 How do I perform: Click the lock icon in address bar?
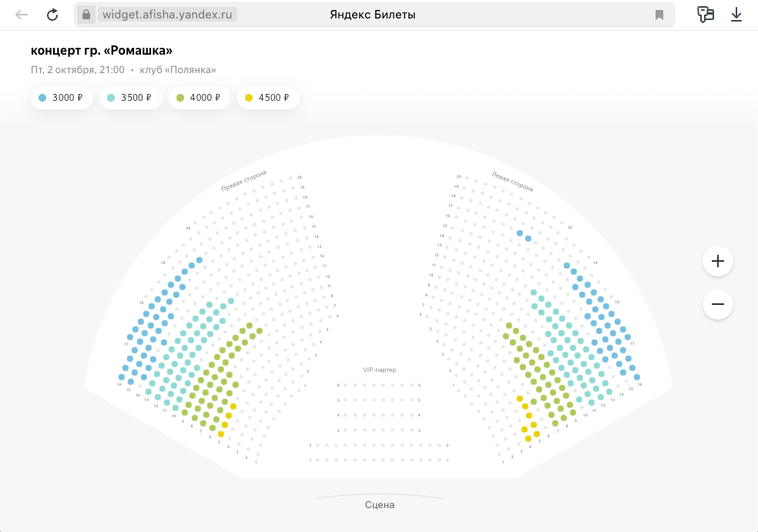click(x=86, y=15)
